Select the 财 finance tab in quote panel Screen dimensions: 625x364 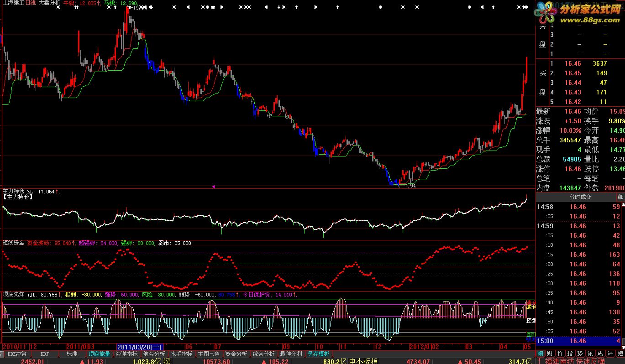[550, 353]
